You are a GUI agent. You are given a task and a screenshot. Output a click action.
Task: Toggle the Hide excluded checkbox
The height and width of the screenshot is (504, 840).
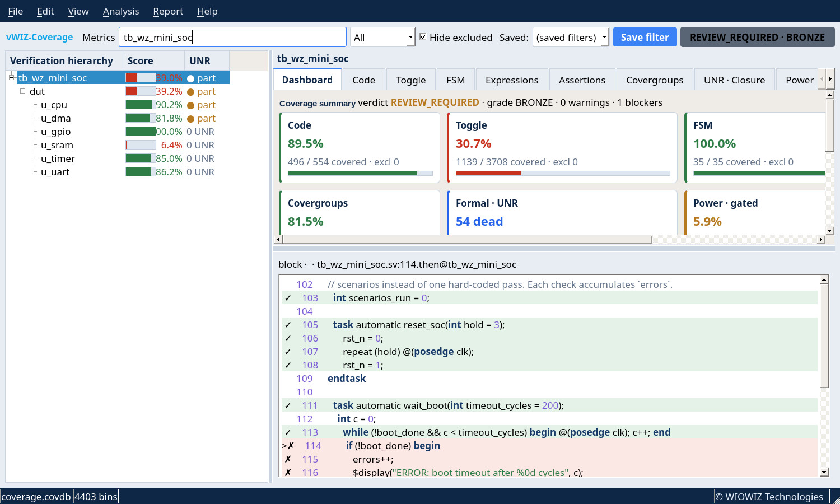coord(423,36)
